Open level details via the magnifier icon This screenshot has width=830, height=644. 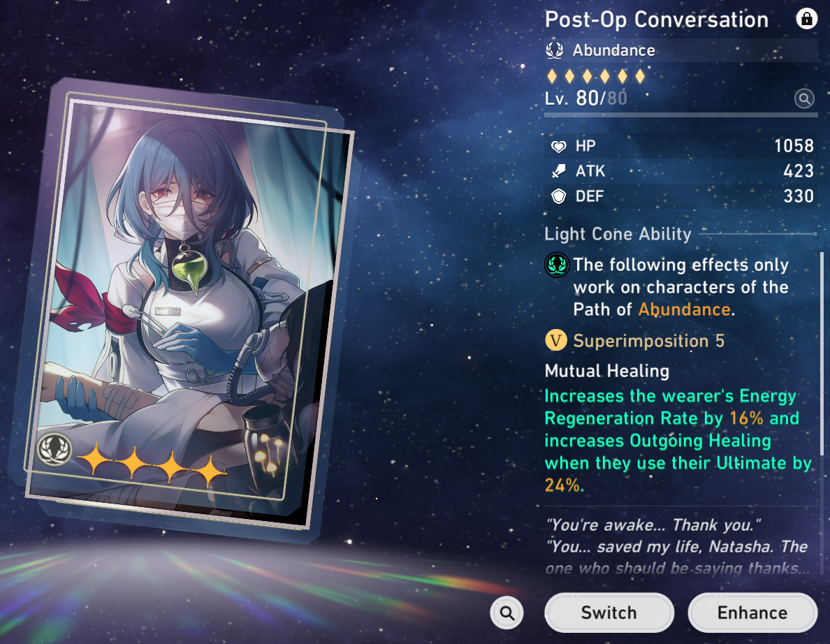click(804, 98)
